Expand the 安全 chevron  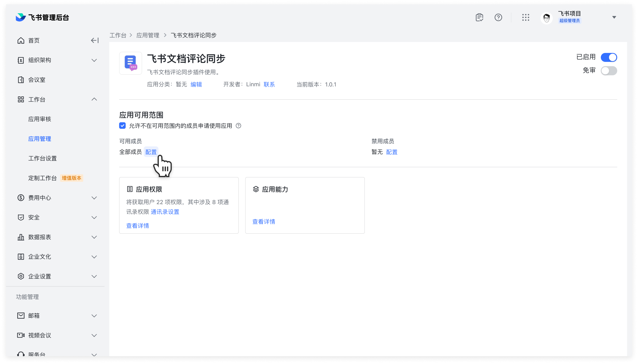pyautogui.click(x=94, y=217)
